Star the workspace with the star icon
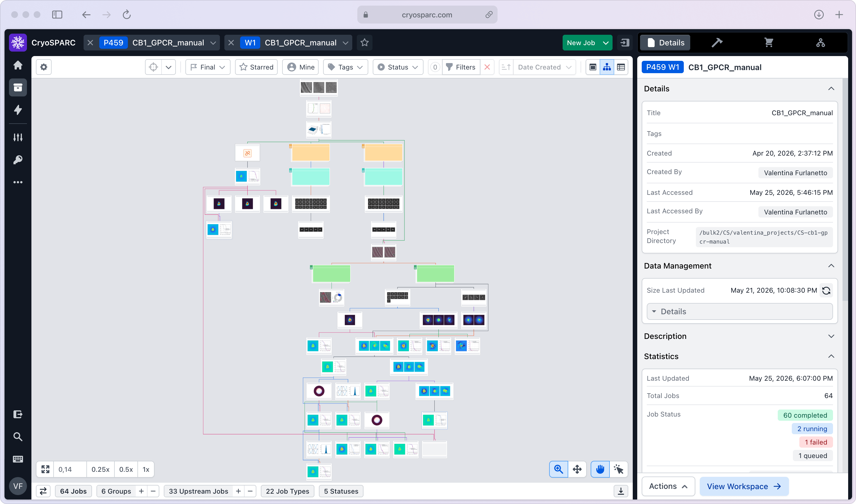Viewport: 856px width, 504px height. pyautogui.click(x=364, y=42)
